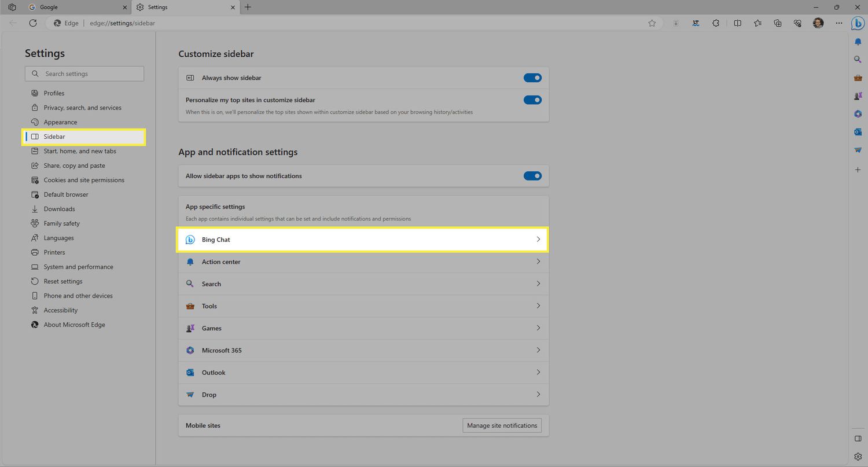868x467 pixels.
Task: Select Appearance in the settings menu
Action: point(60,122)
